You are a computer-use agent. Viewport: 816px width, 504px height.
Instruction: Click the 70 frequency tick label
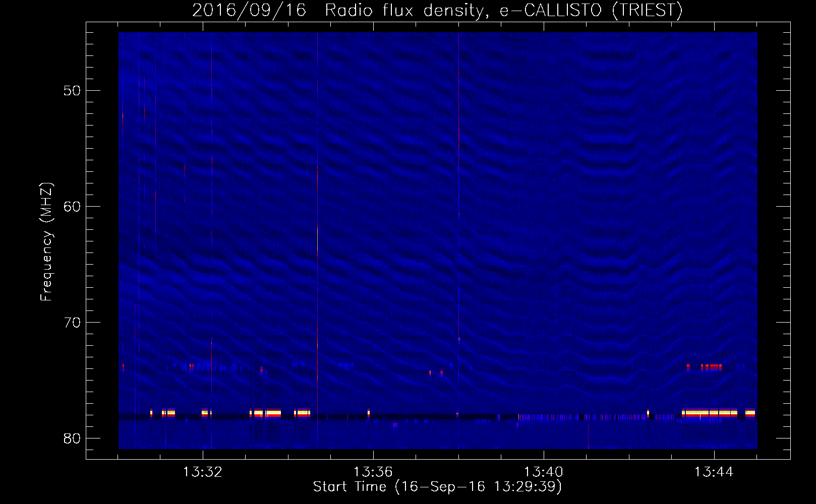coord(72,323)
